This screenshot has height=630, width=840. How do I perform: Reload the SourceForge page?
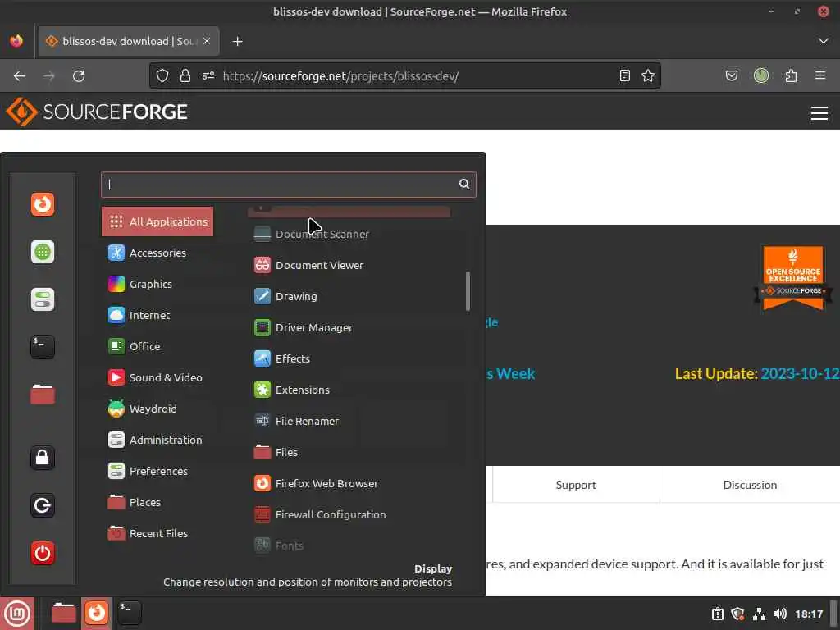(x=79, y=76)
